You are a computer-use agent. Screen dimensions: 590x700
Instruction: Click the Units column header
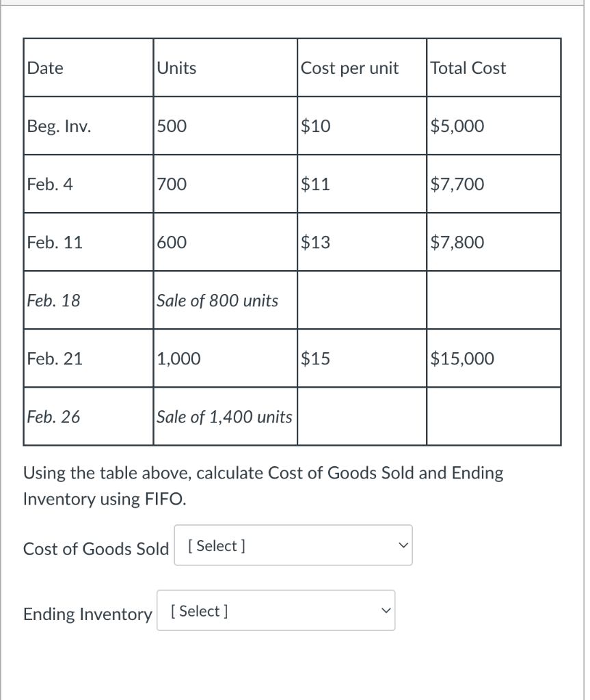[176, 67]
